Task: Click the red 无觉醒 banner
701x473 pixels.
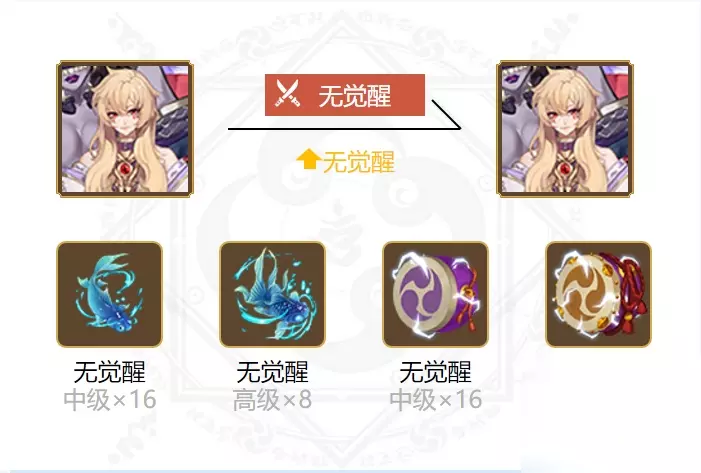Action: [x=345, y=95]
